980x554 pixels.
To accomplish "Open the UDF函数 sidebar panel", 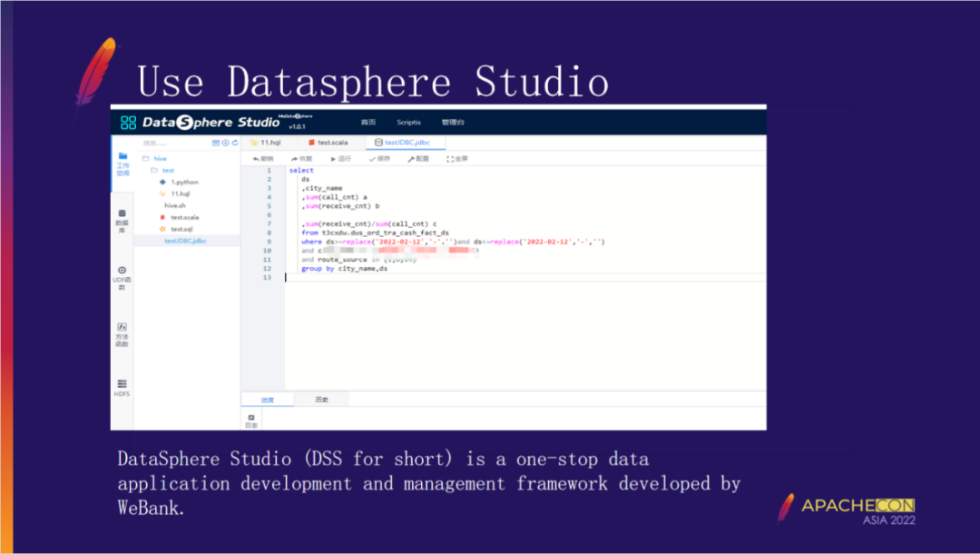I will pyautogui.click(x=122, y=278).
